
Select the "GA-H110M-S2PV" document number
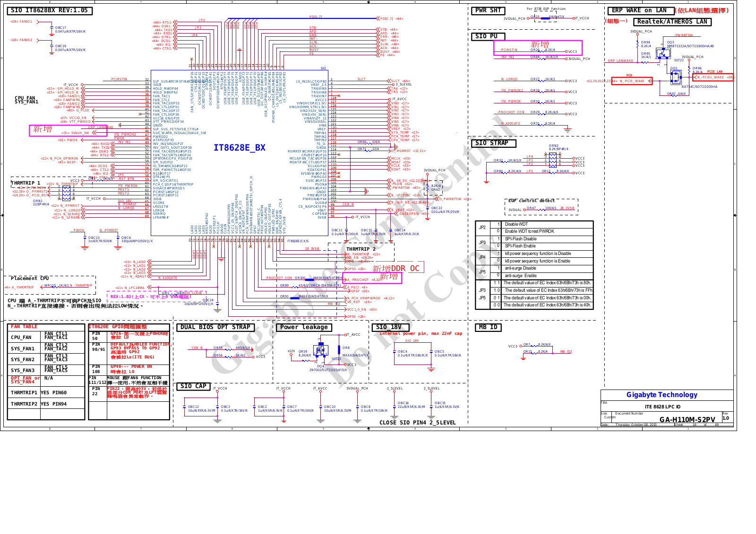(x=687, y=419)
